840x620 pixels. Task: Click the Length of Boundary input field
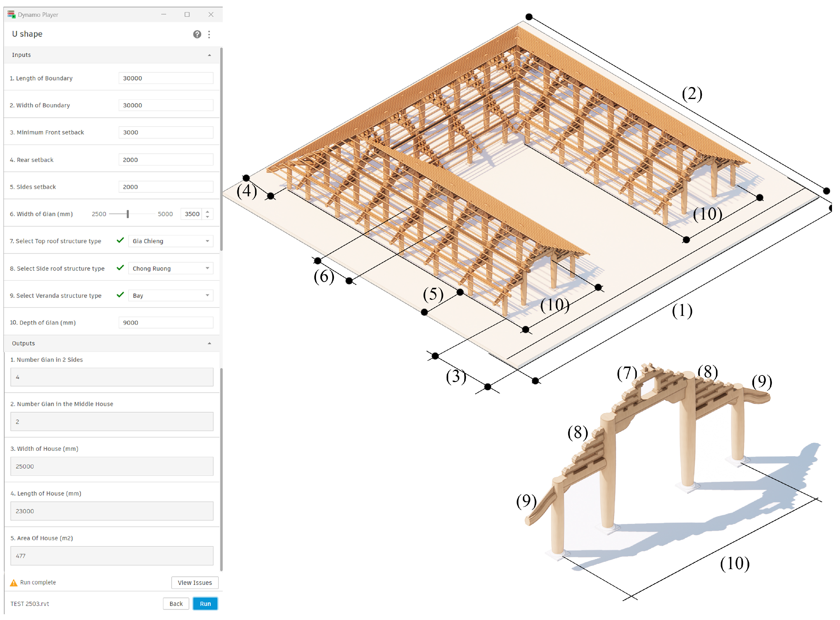pos(166,78)
